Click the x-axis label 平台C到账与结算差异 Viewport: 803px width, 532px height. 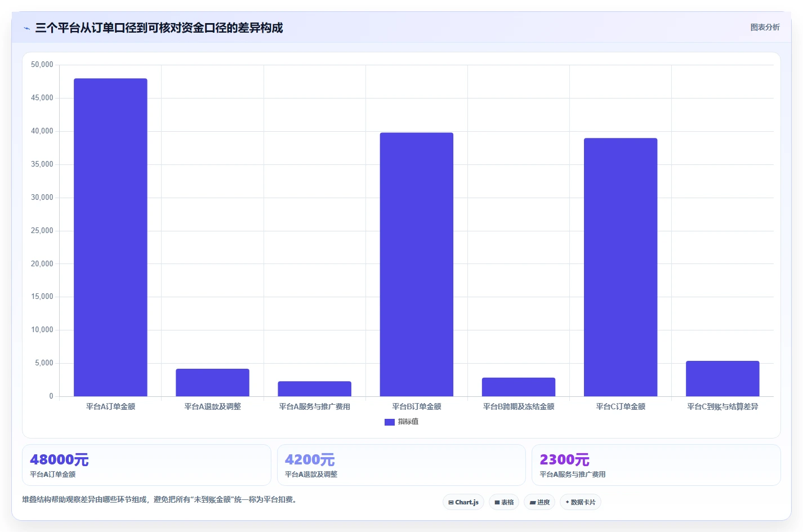(722, 406)
